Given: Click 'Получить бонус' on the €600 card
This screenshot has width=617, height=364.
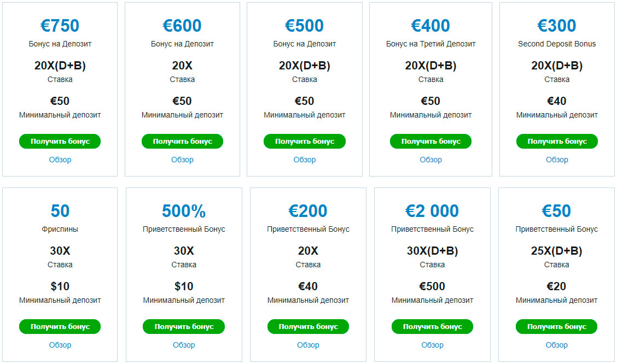Looking at the screenshot, I should coord(182,142).
